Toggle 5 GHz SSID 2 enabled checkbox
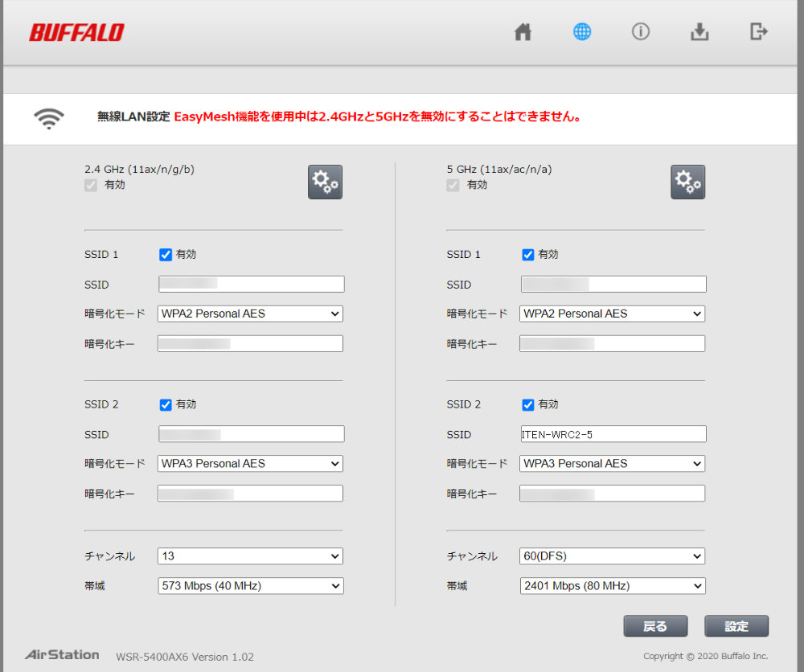Screen dimensions: 804x672 pos(527,405)
